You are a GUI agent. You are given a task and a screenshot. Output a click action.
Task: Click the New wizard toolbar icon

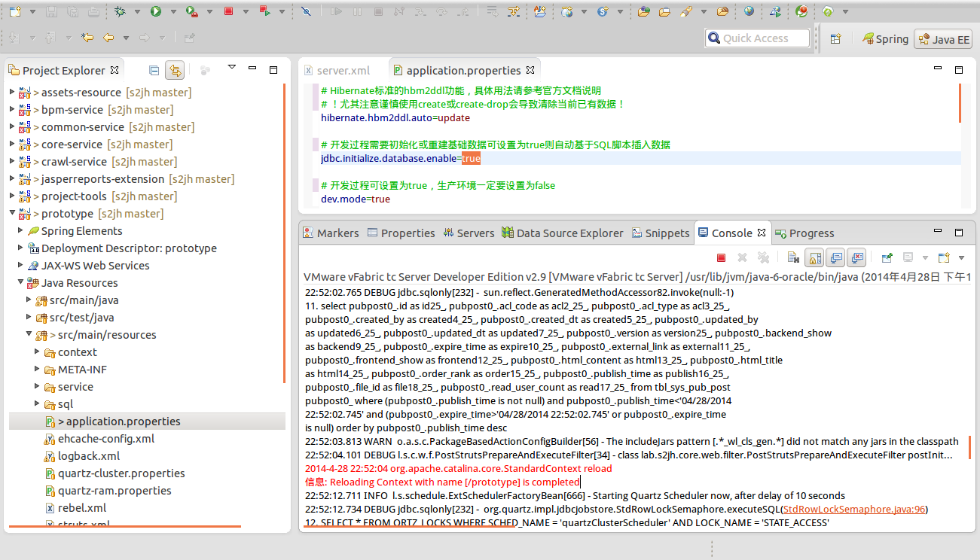[15, 11]
